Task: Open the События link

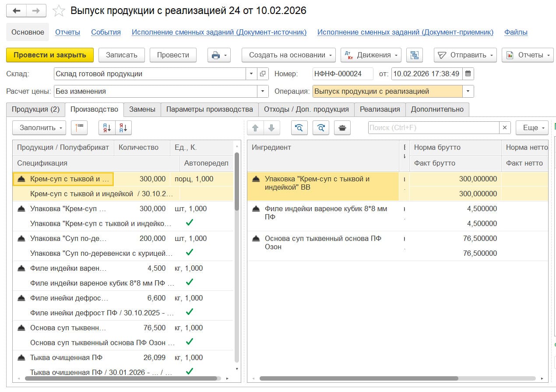Action: (106, 32)
